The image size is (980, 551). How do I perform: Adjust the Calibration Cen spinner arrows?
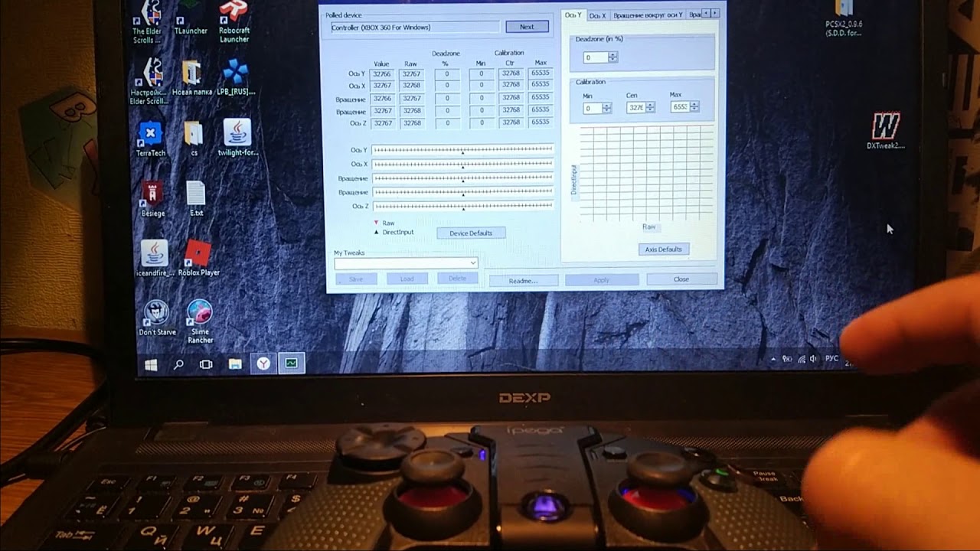click(x=650, y=108)
